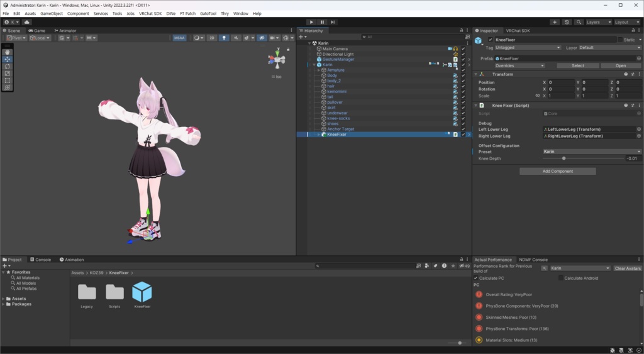Click the Clear Avatars button
The height and width of the screenshot is (354, 644).
click(x=627, y=268)
